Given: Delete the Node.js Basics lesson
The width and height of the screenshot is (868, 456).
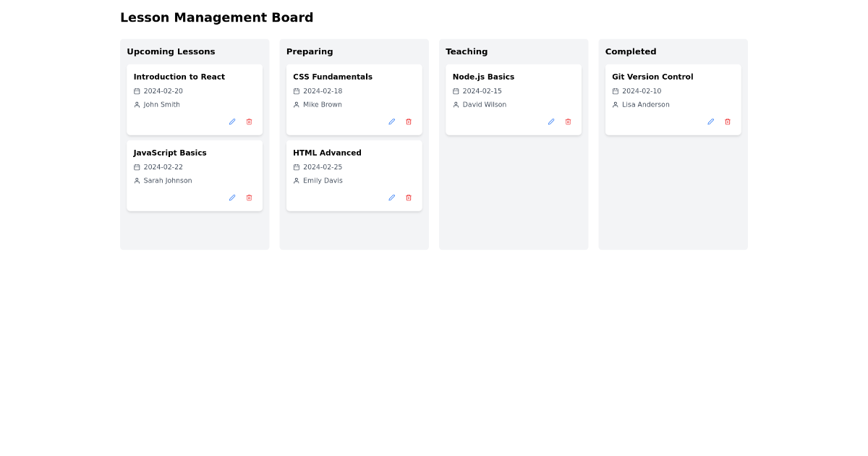Looking at the screenshot, I should point(568,122).
